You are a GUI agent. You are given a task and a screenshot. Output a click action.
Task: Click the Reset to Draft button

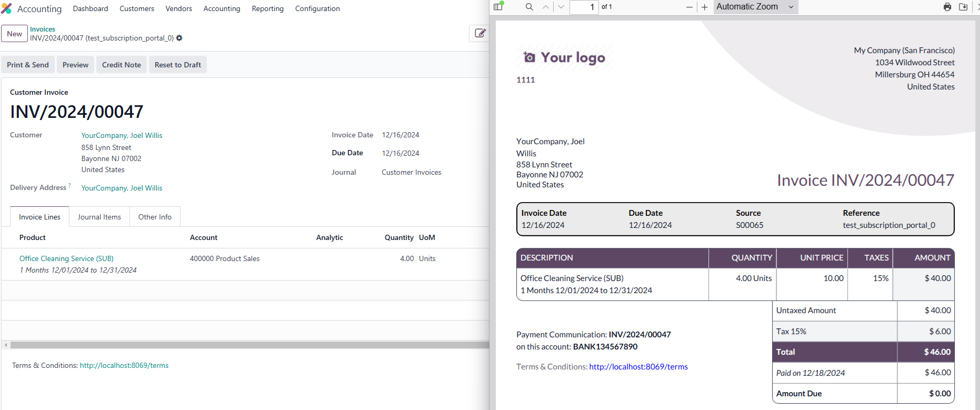[178, 65]
